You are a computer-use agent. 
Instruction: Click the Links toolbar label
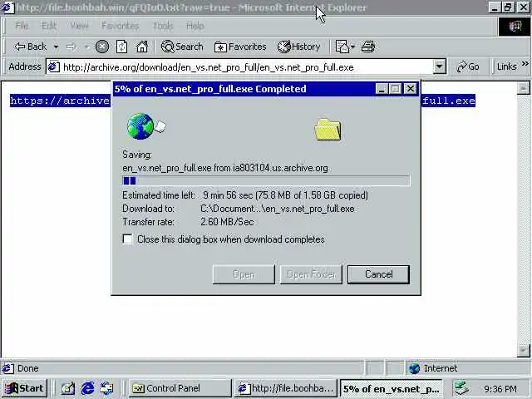[x=506, y=66]
